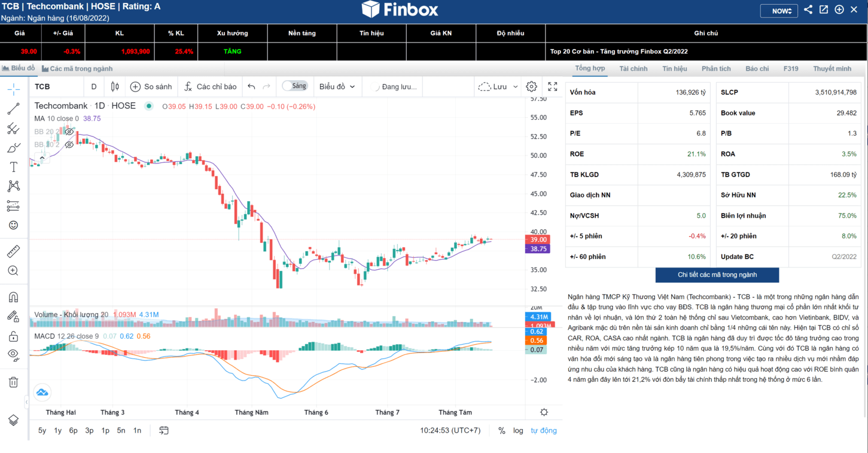Open the Tín hiệu tab
868x453 pixels.
(675, 69)
